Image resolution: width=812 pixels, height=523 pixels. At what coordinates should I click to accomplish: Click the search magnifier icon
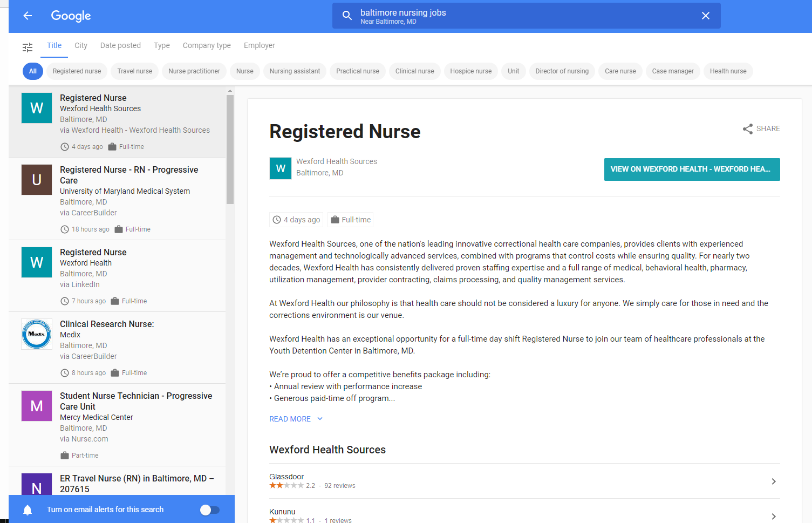[x=347, y=16]
